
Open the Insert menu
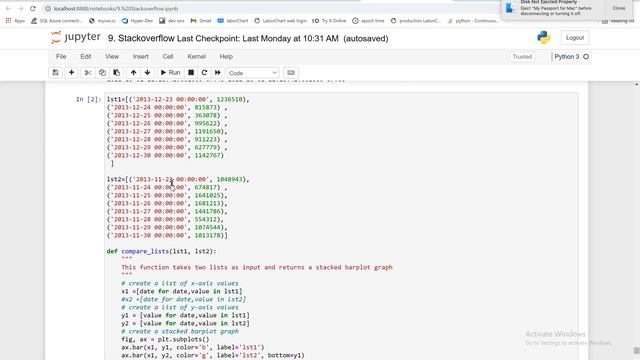pos(140,57)
